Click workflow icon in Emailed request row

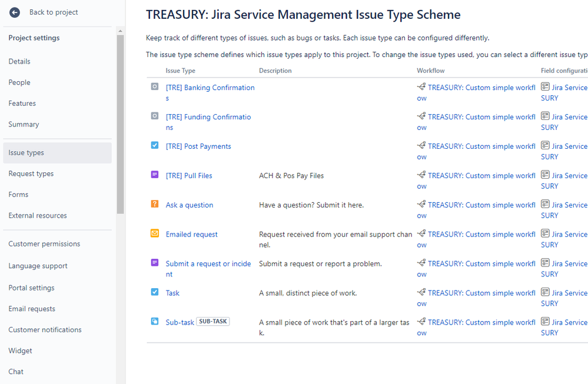click(x=421, y=233)
